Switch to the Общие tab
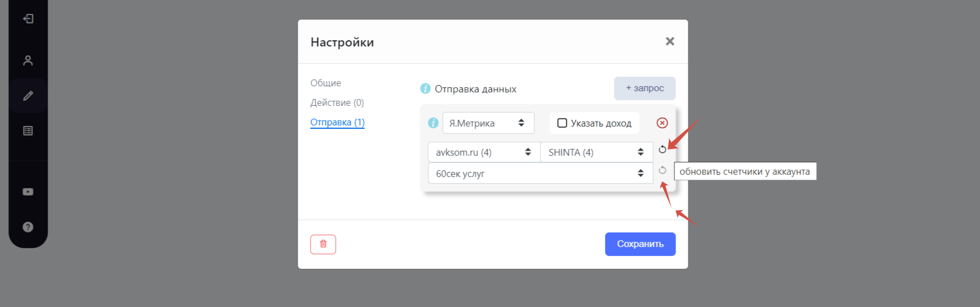 tap(326, 83)
